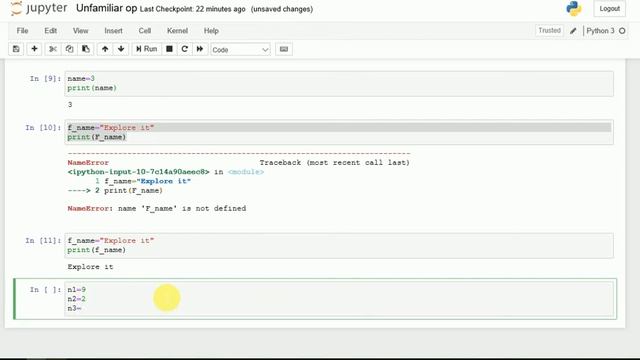This screenshot has height=360, width=640.
Task: Click into code cell In [9]
Action: click(x=339, y=84)
